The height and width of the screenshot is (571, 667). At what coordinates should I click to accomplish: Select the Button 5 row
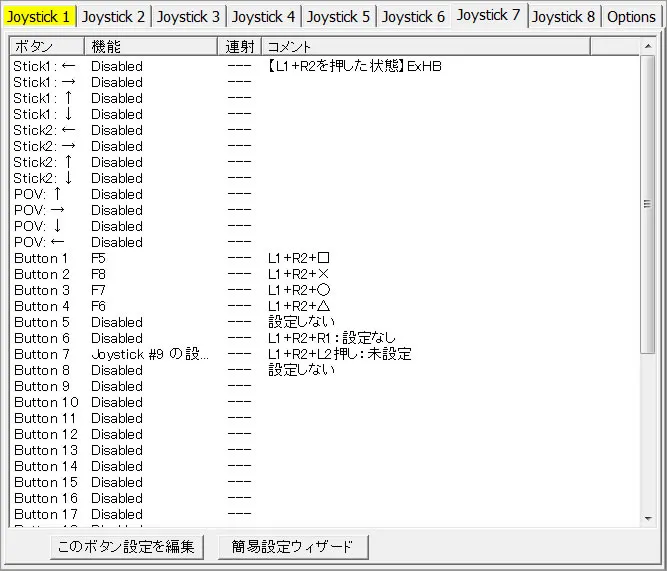point(324,323)
